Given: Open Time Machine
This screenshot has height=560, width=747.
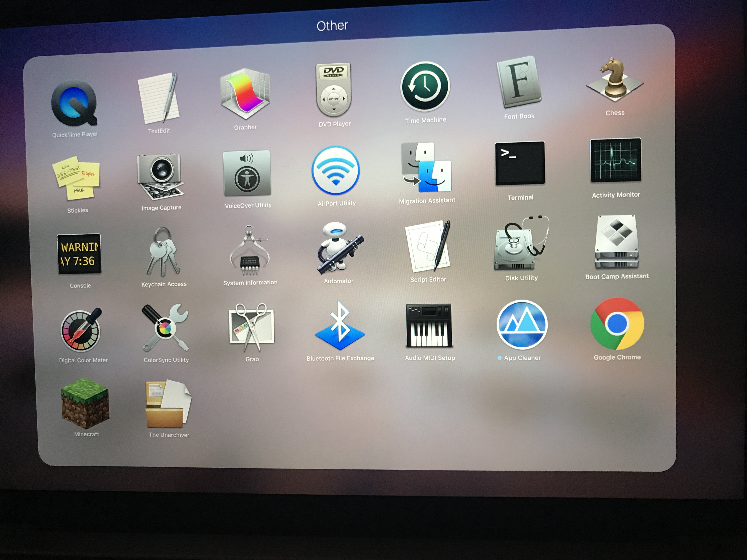Looking at the screenshot, I should (x=425, y=87).
